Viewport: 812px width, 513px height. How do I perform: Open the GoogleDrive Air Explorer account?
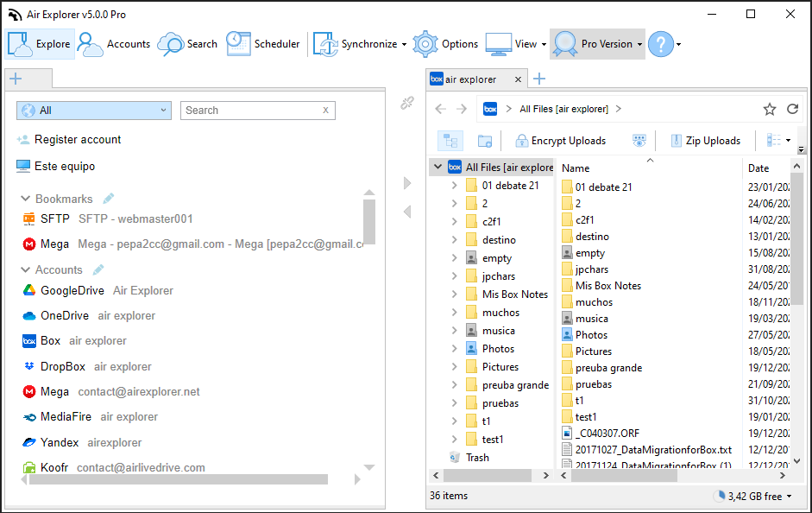click(98, 291)
